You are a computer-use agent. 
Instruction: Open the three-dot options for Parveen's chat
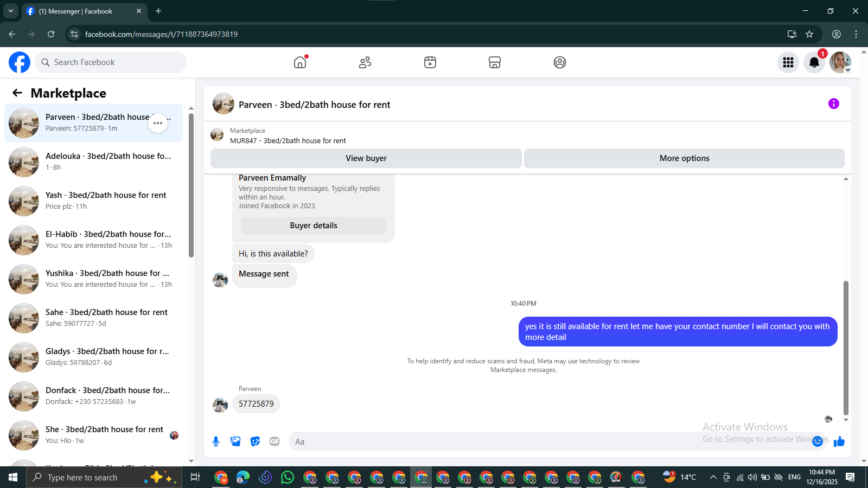click(158, 123)
